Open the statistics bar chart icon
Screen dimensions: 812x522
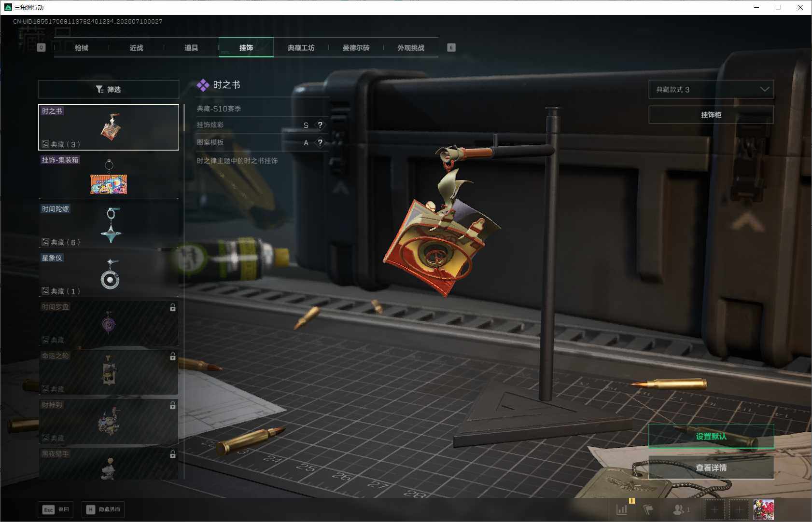coord(622,509)
